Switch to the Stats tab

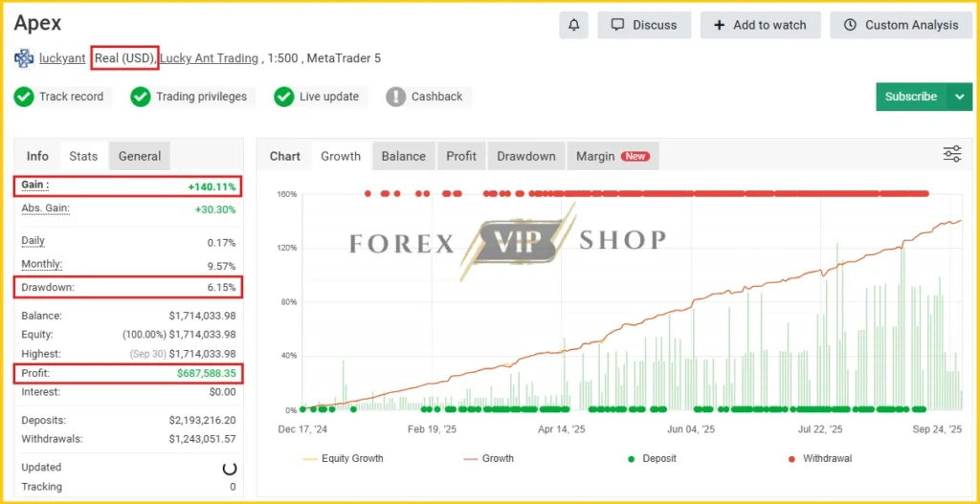pos(83,156)
